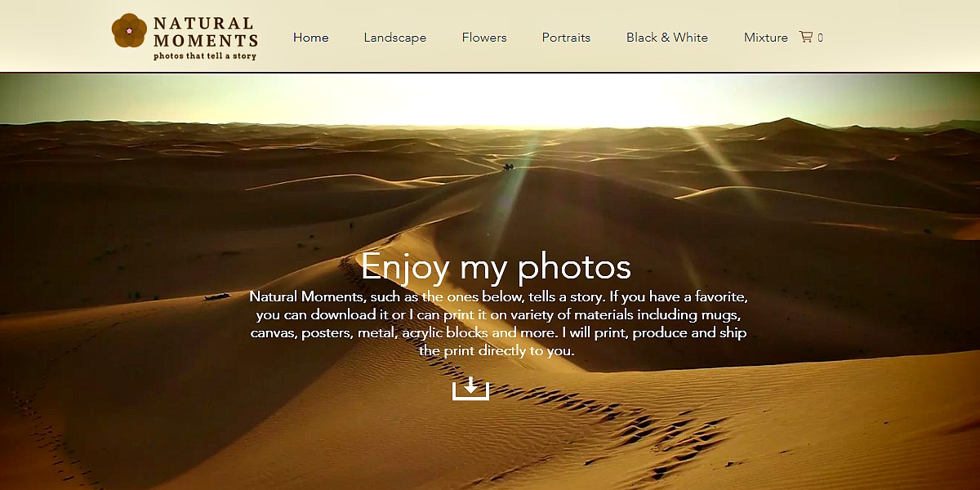Open the Landscape gallery
Viewport: 980px width, 490px height.
pos(395,38)
